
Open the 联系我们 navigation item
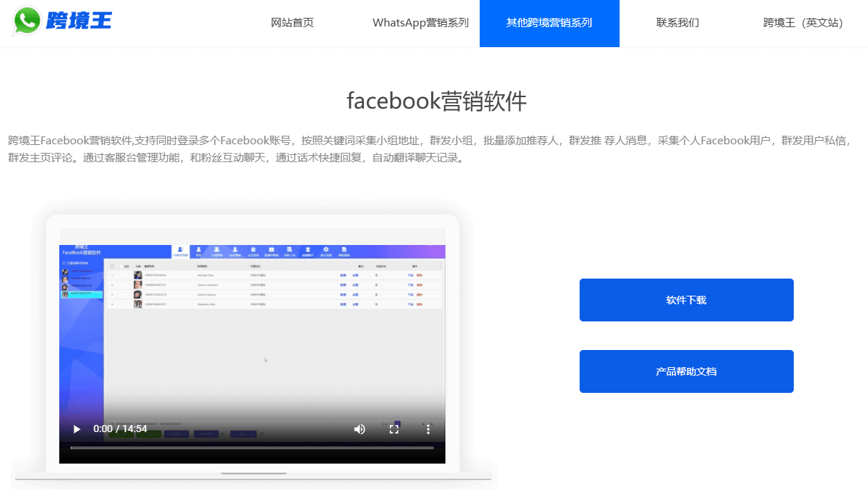tap(677, 23)
